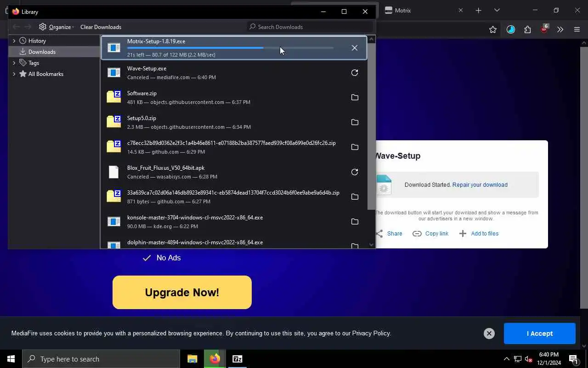Show hidden system tray icons
Viewport: 588px width, 368px height.
[x=506, y=359]
